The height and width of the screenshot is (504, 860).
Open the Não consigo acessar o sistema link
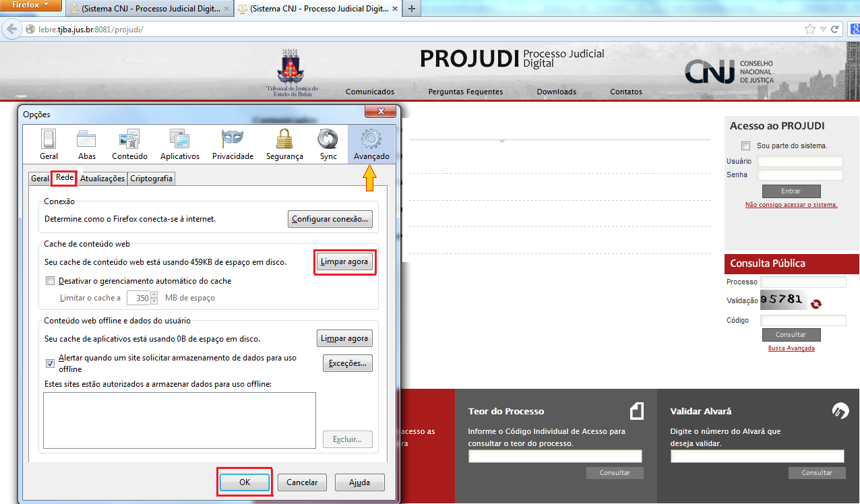click(791, 205)
